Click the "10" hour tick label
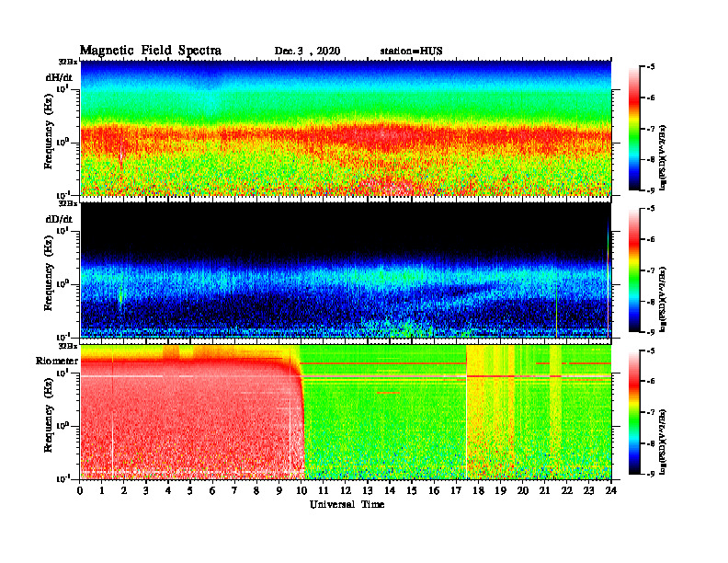 pos(301,490)
